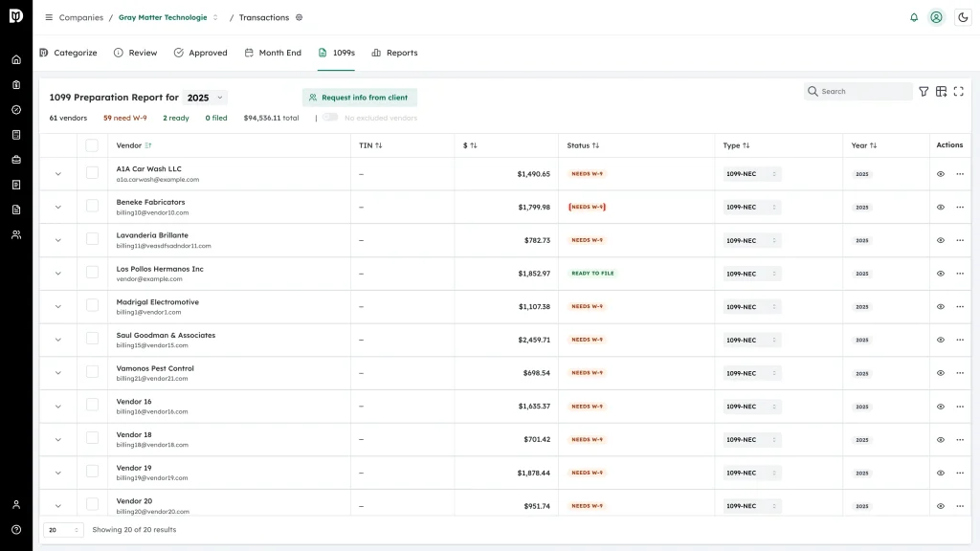The width and height of the screenshot is (980, 551).
Task: Open the compass icon in sidebar
Action: pyautogui.click(x=16, y=110)
